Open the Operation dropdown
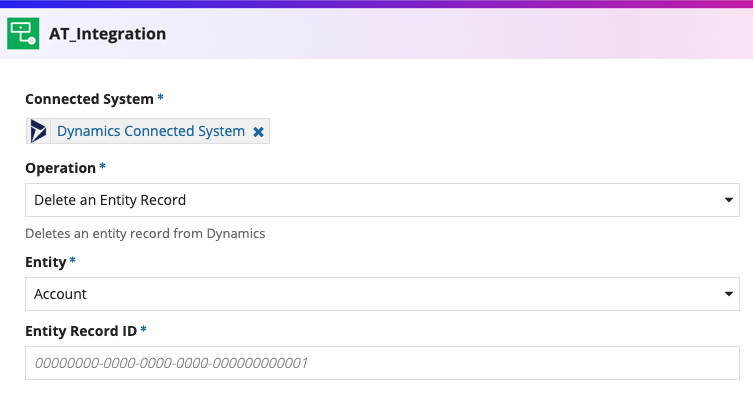Screen dimensions: 753x397 click(x=382, y=200)
